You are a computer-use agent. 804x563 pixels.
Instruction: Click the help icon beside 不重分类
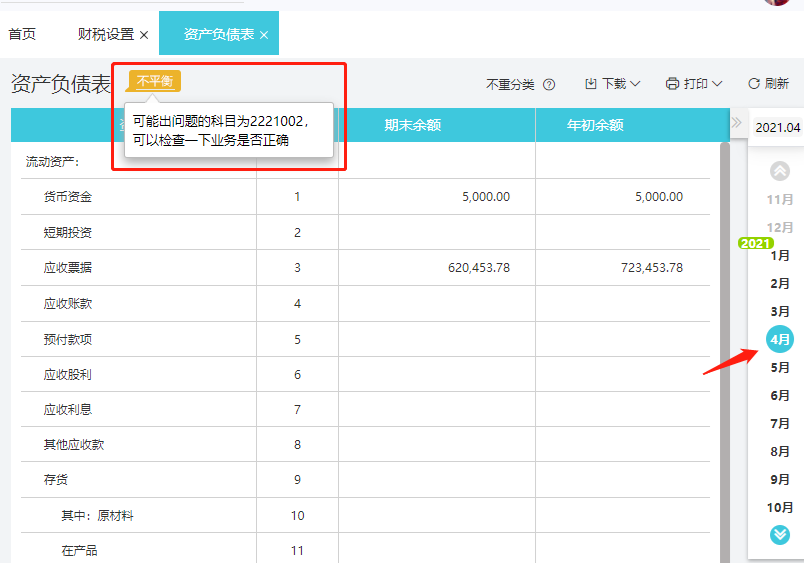tap(549, 84)
